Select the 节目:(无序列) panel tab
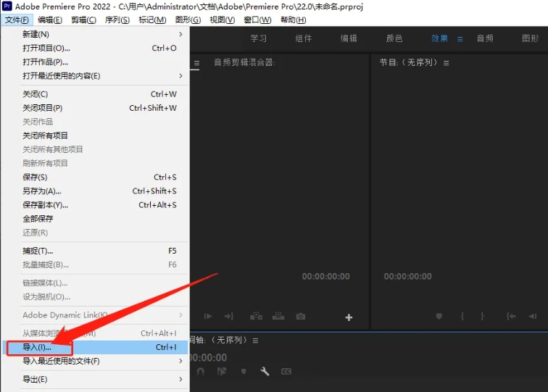548x392 pixels. click(408, 62)
